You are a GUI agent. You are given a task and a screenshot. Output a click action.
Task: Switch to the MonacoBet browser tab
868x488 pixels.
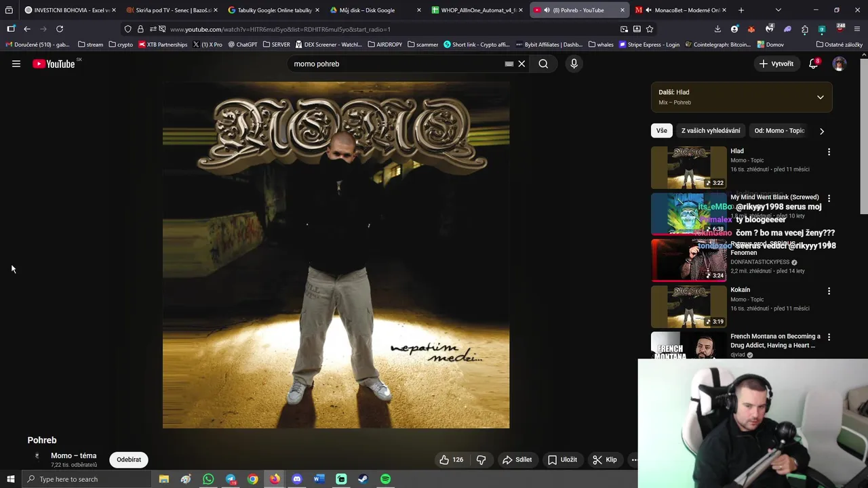tap(680, 10)
